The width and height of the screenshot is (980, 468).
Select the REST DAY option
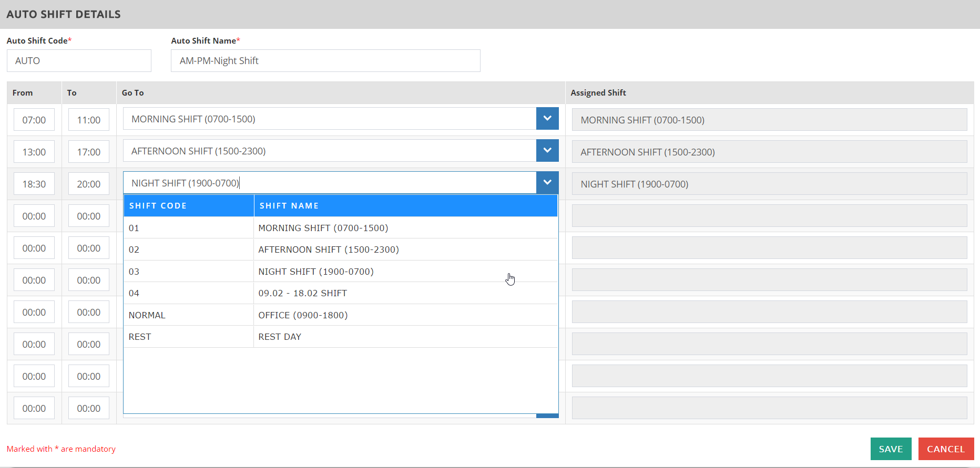click(340, 337)
